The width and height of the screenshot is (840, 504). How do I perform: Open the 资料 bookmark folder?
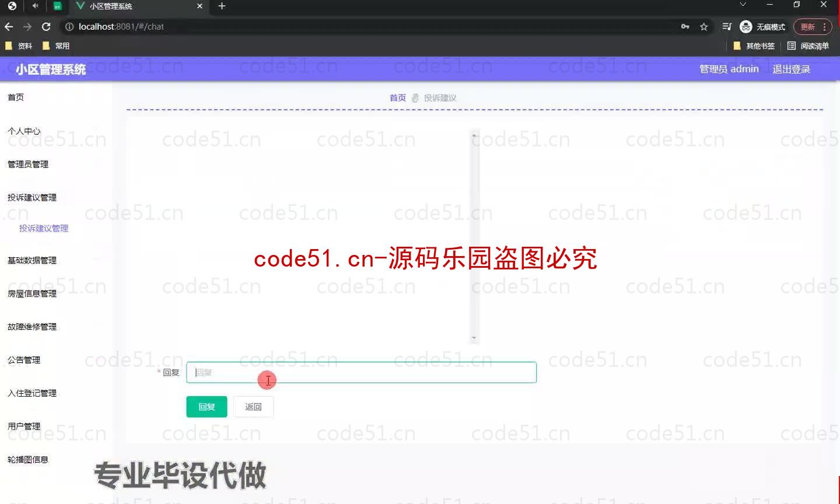point(19,46)
